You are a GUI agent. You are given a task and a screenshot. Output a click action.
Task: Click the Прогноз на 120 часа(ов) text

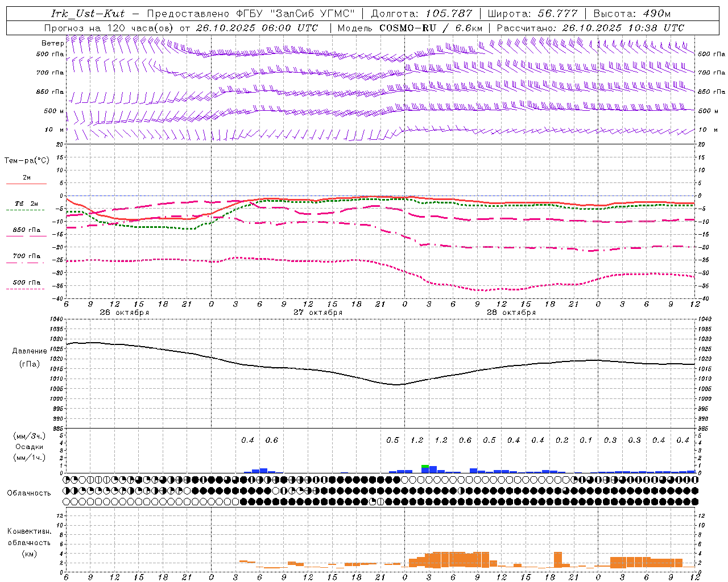point(109,27)
